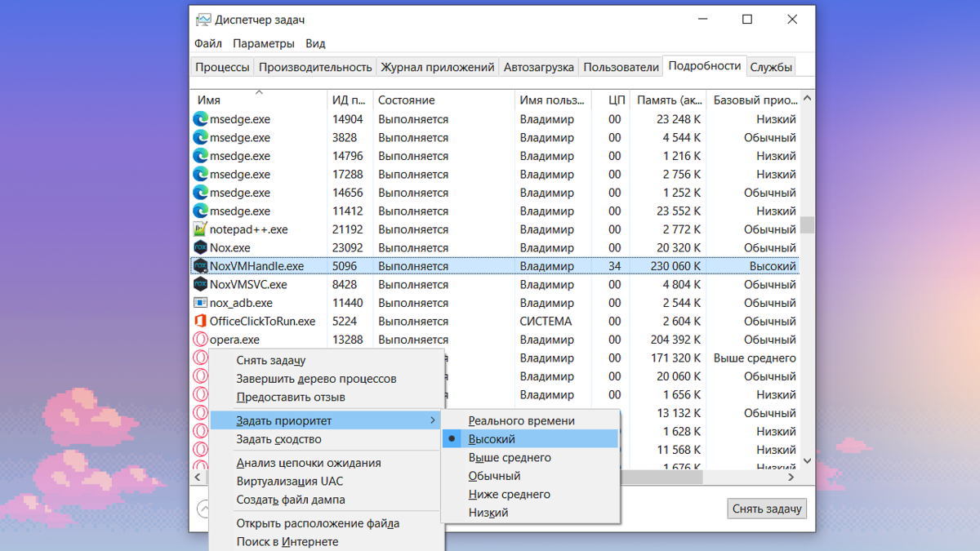Image resolution: width=980 pixels, height=551 pixels.
Task: Switch to the Журнал приложений tab
Action: 438,67
